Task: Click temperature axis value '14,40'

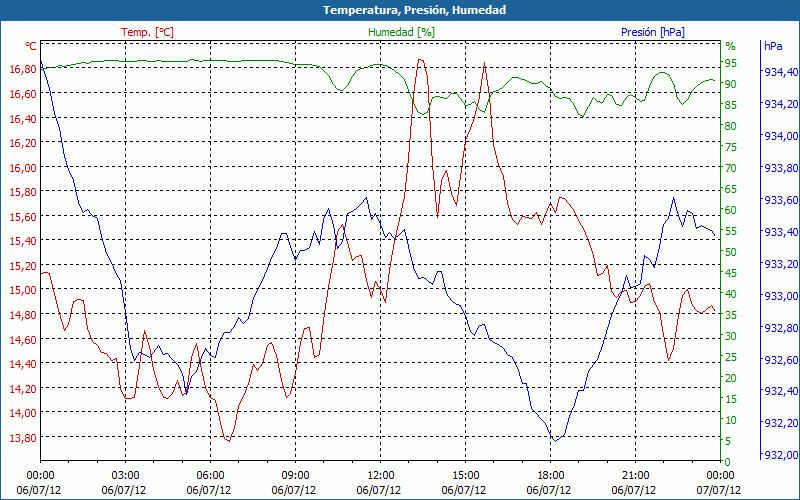Action: click(x=23, y=364)
